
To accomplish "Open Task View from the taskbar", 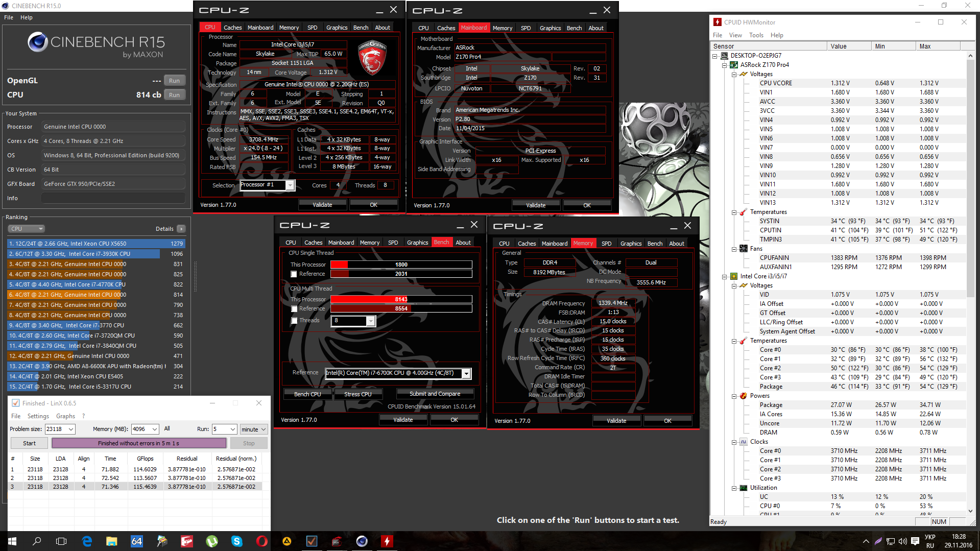I will coord(61,541).
